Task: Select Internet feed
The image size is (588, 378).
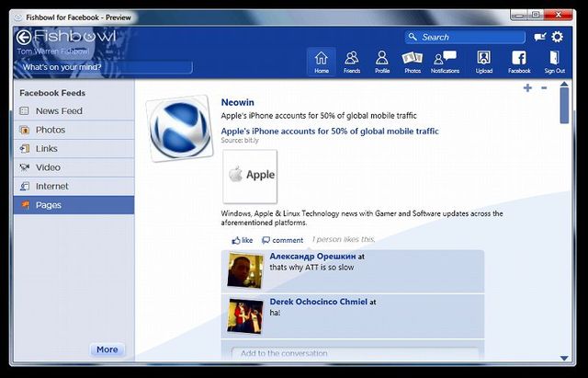Action: [x=73, y=186]
